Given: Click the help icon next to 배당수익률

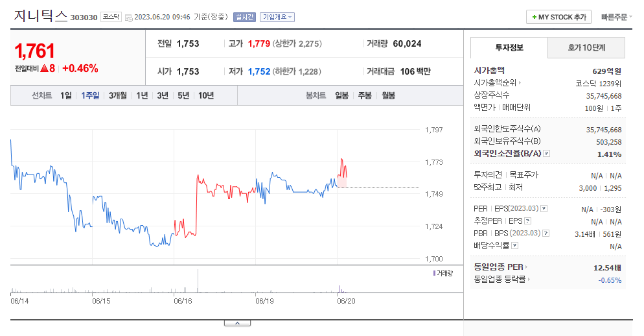Looking at the screenshot, I should pos(514,246).
